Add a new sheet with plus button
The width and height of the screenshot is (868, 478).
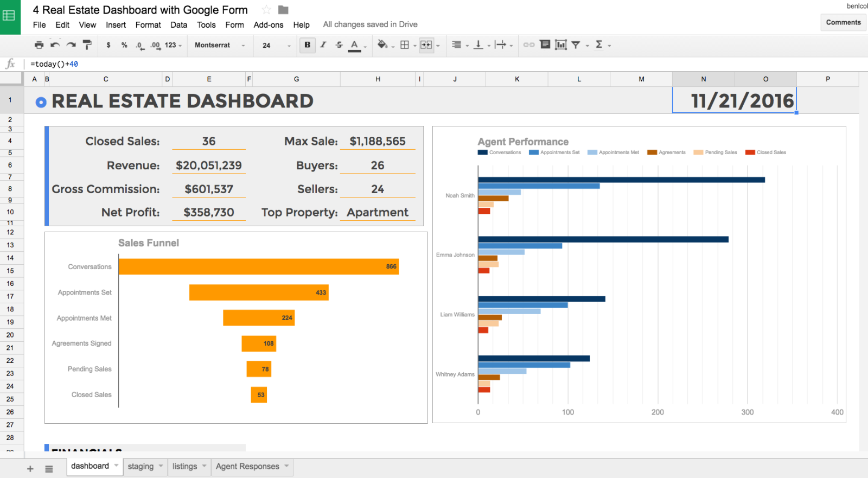pos(30,469)
